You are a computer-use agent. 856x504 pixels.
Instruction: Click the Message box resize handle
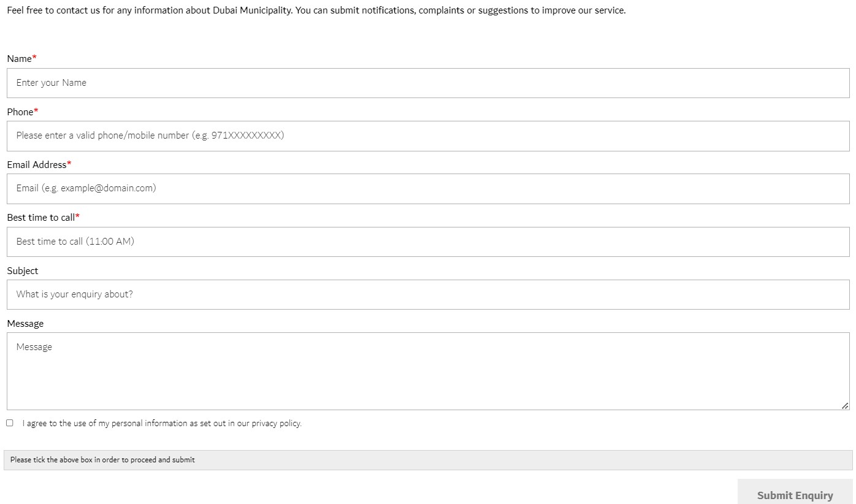coord(845,405)
